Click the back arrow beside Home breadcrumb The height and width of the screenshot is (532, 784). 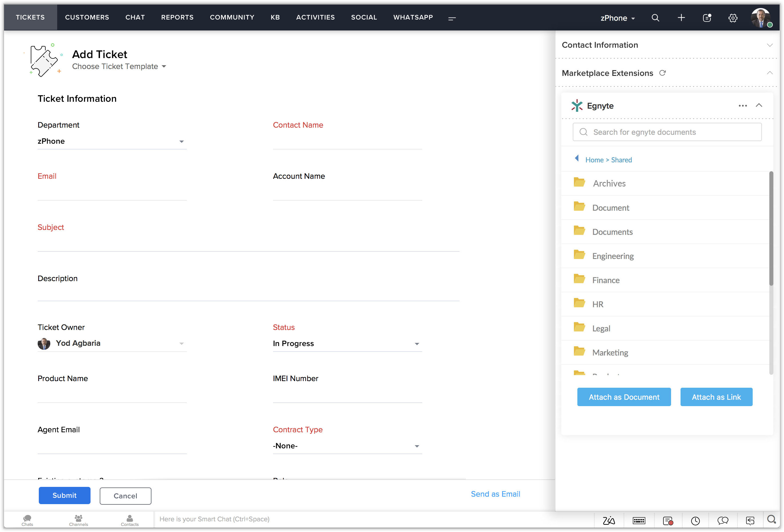coord(577,158)
